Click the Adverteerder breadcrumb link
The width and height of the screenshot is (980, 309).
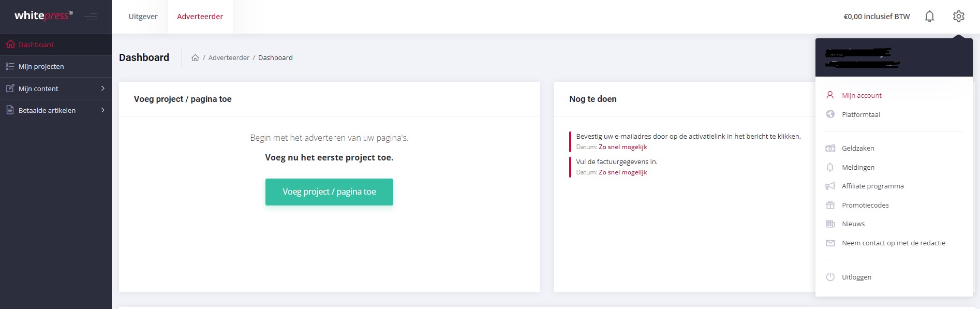[x=229, y=57]
